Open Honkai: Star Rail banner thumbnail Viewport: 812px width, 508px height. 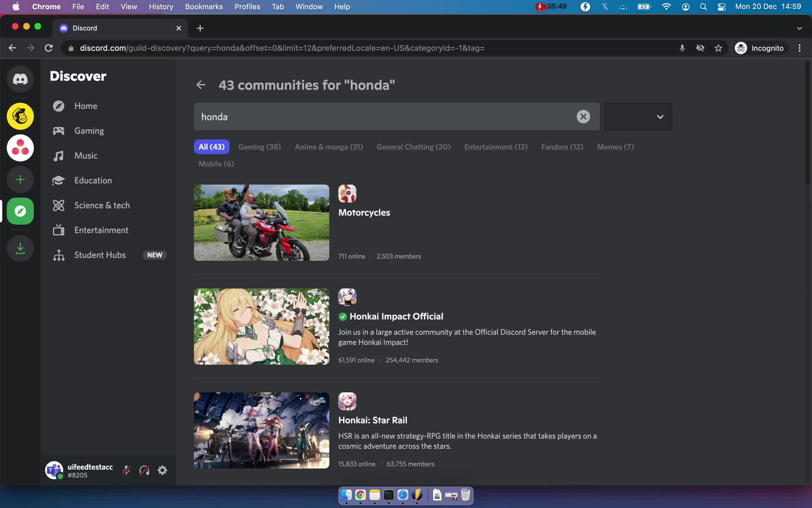pyautogui.click(x=261, y=430)
